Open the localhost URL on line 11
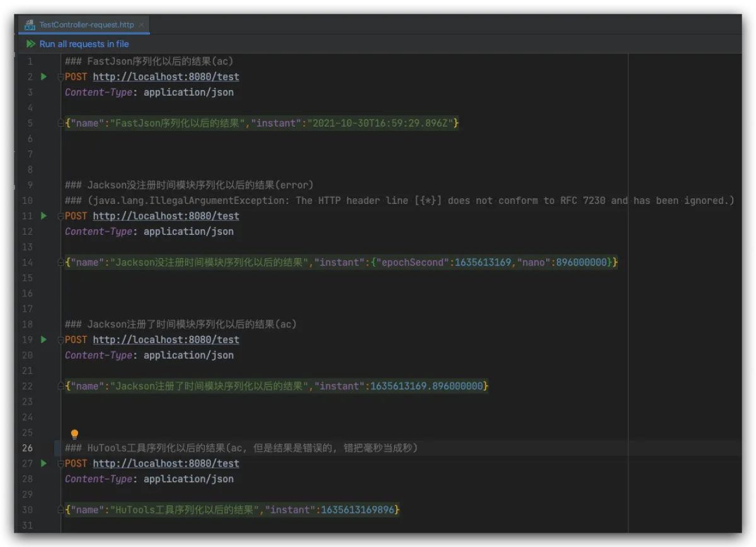The width and height of the screenshot is (756, 547). (166, 216)
